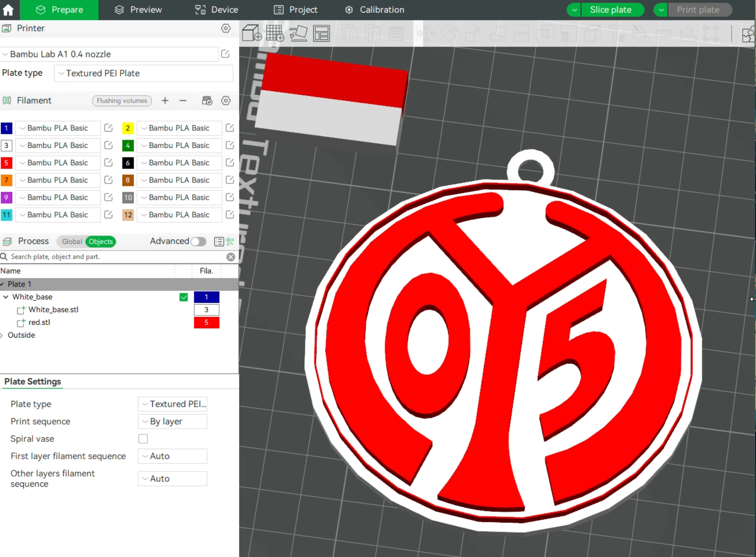Select the Plate 1 row
The image size is (756, 557).
[x=119, y=284]
